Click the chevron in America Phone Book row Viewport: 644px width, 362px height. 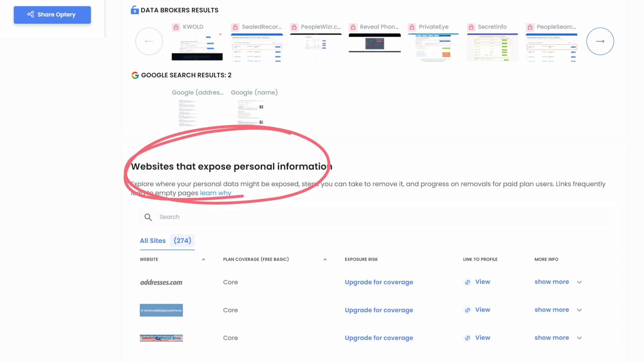(579, 338)
